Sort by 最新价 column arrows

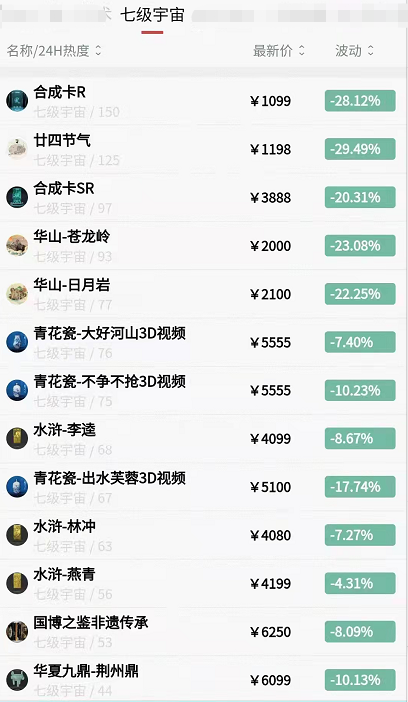point(301,51)
